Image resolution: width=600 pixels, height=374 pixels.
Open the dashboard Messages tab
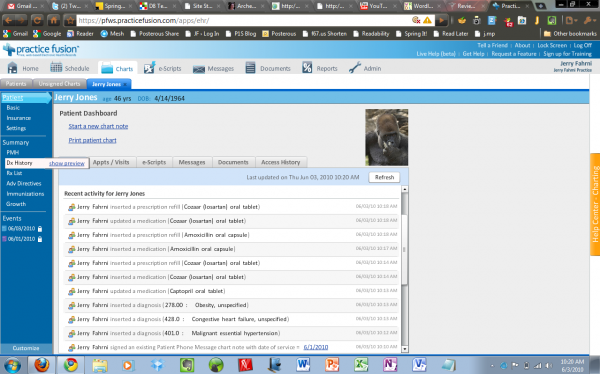(x=192, y=162)
